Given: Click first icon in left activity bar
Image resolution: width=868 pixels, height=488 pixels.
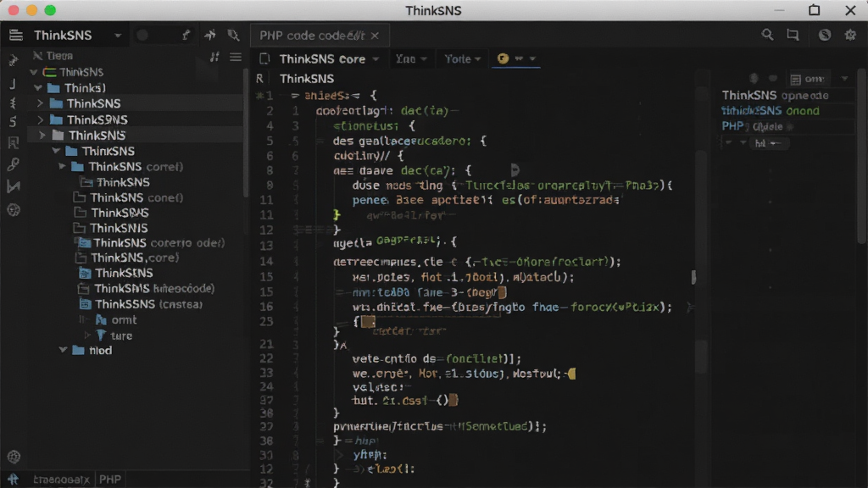Looking at the screenshot, I should click(14, 60).
